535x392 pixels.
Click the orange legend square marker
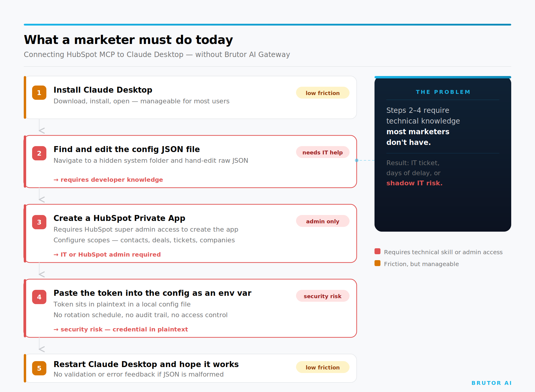click(x=377, y=263)
